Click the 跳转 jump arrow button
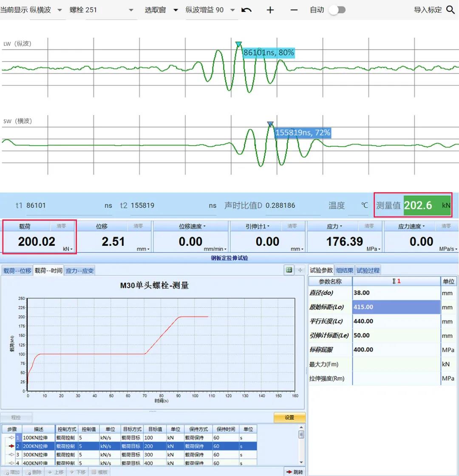Image resolution: width=459 pixels, height=476 pixels. point(295,472)
